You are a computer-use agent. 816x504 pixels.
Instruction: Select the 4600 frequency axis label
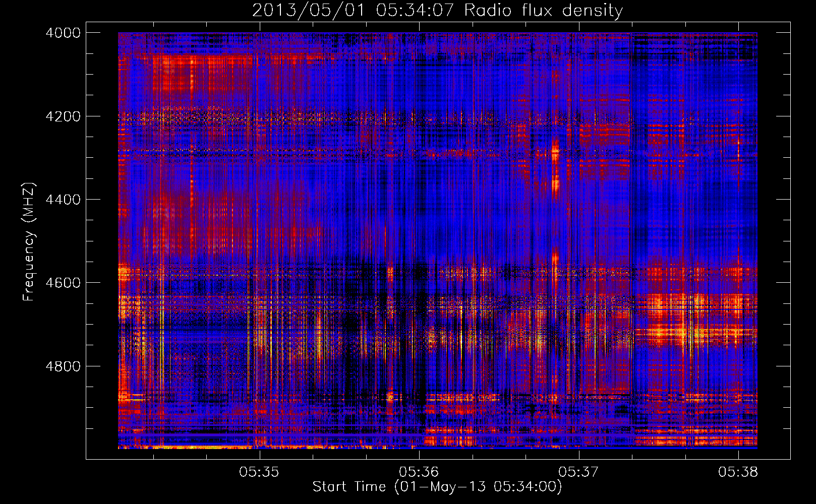pyautogui.click(x=63, y=283)
